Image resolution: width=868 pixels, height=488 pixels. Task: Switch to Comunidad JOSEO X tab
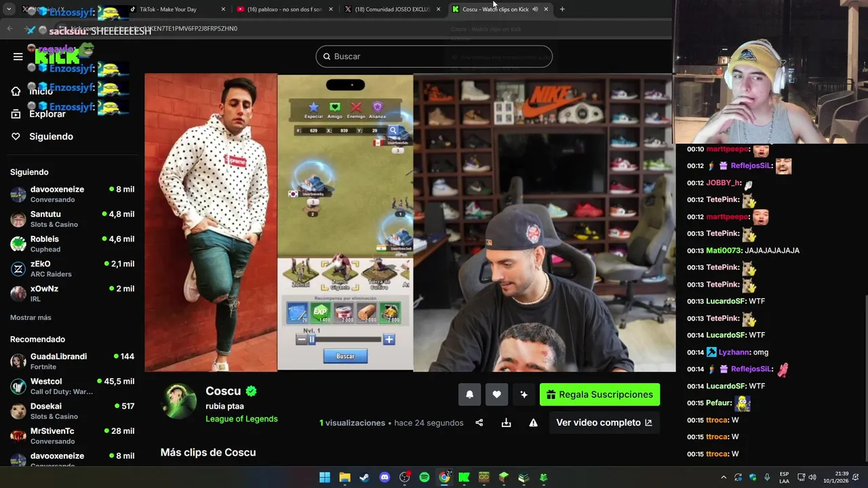point(393,9)
